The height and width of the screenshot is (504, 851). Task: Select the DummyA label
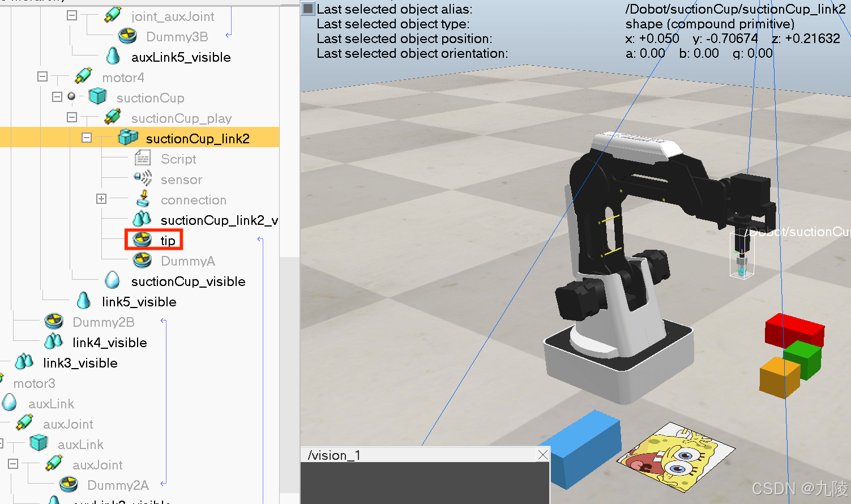188,261
